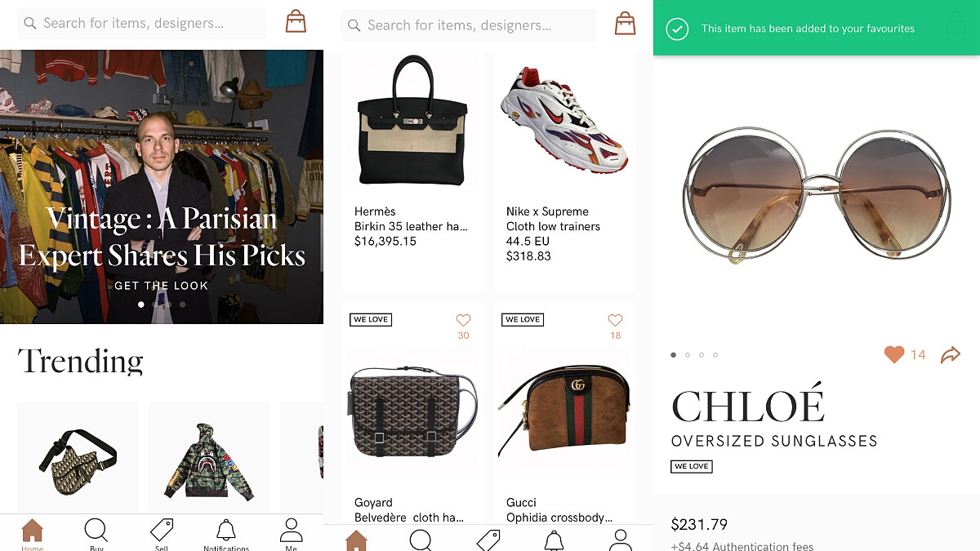Open the Buy tab magnifier in left panel
Viewport: 980px width, 551px height.
96,531
